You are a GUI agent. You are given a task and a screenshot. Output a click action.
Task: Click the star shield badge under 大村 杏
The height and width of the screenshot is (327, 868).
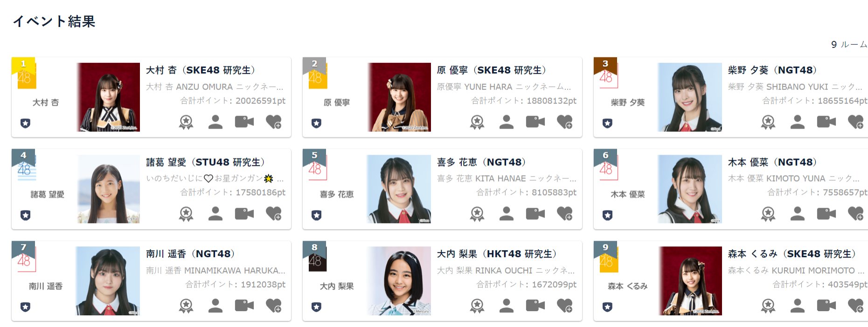(25, 123)
